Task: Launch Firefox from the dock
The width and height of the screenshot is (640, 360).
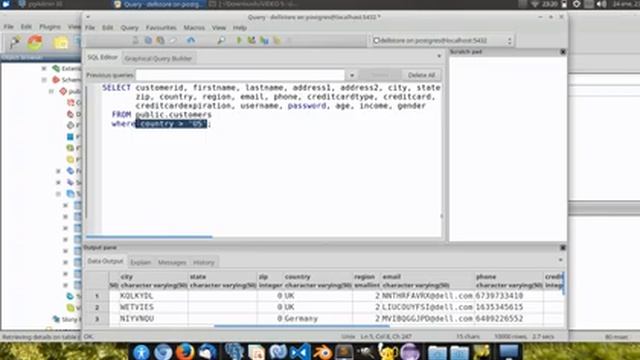Action: coord(185,351)
